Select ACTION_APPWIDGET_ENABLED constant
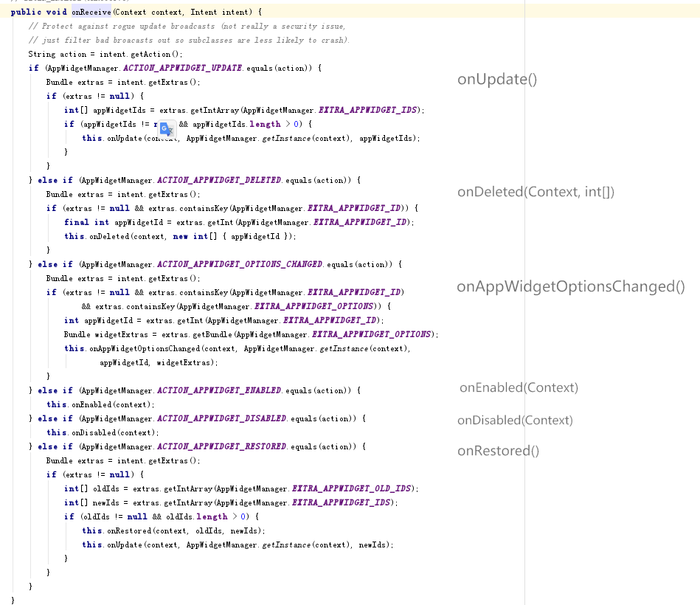700x605 pixels. coord(219,390)
